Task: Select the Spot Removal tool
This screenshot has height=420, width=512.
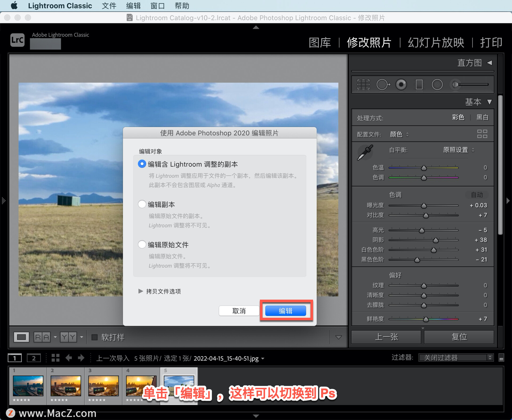Action: (383, 85)
